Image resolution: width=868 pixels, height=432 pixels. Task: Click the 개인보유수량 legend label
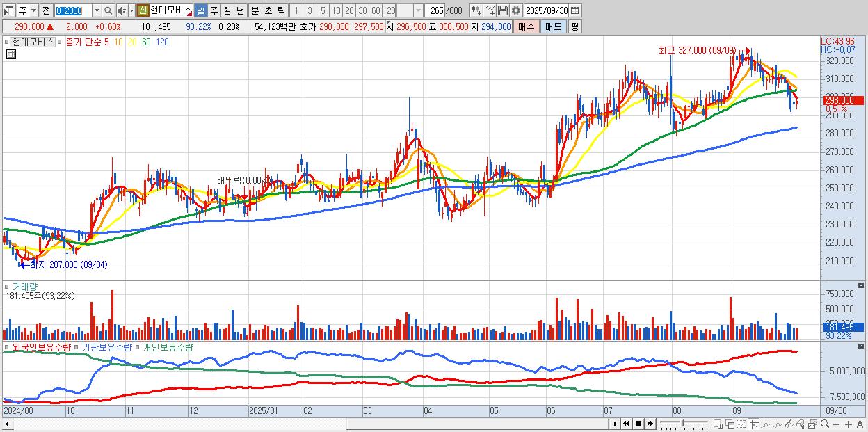(168, 346)
